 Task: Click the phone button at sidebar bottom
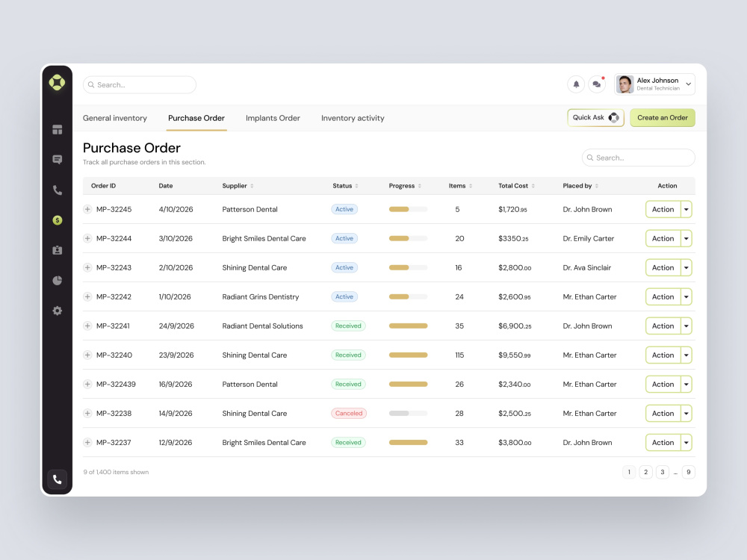58,479
